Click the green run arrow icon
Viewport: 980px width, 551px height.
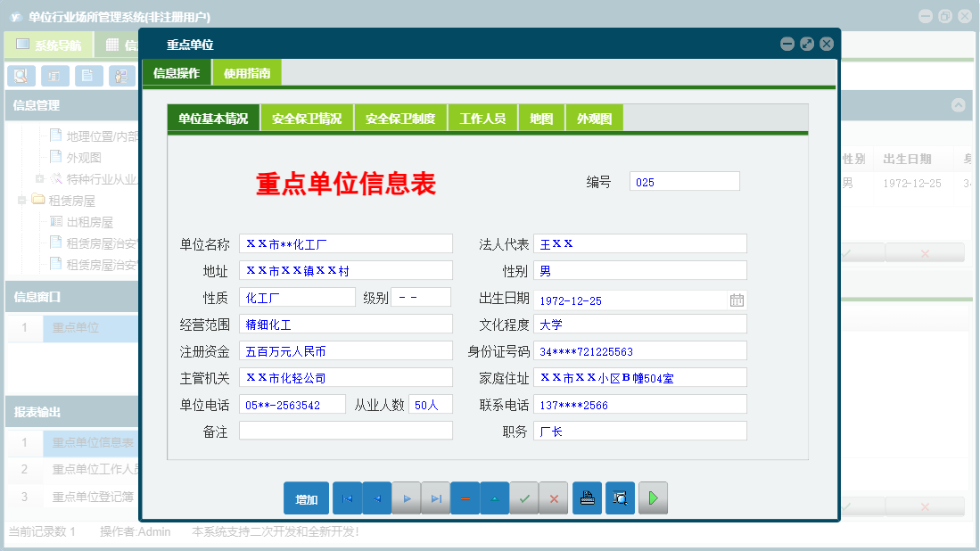[652, 498]
